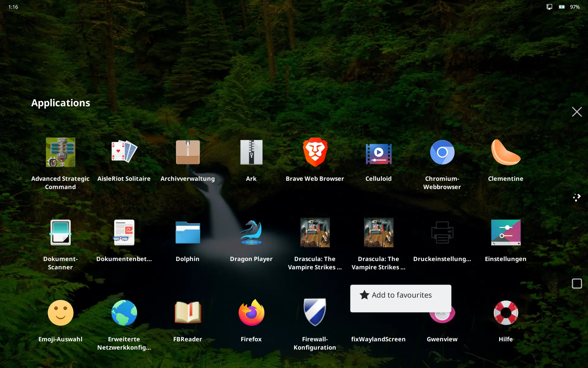The width and height of the screenshot is (588, 368).
Task: Launch AisleRiot Solitaire cards icon
Action: [124, 152]
